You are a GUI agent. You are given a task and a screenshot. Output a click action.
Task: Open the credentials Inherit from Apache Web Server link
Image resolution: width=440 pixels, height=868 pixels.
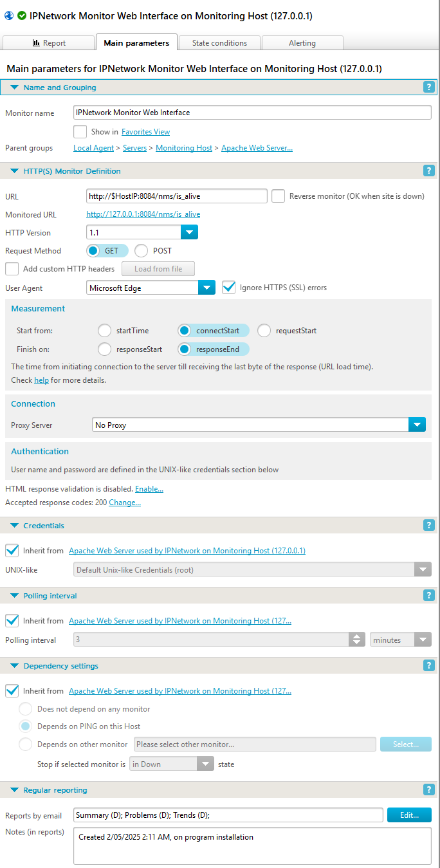pos(187,551)
